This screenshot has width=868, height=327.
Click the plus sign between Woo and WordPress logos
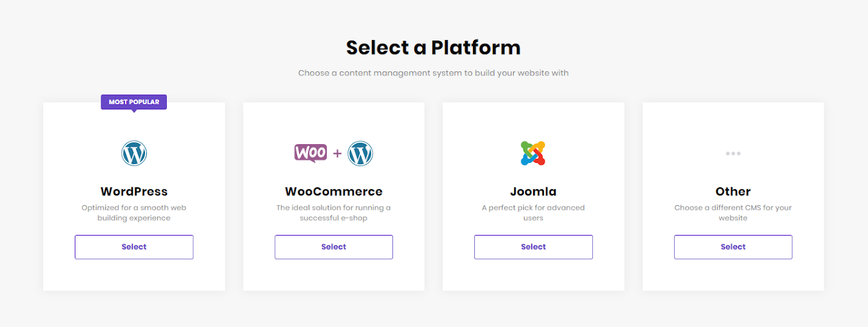337,153
